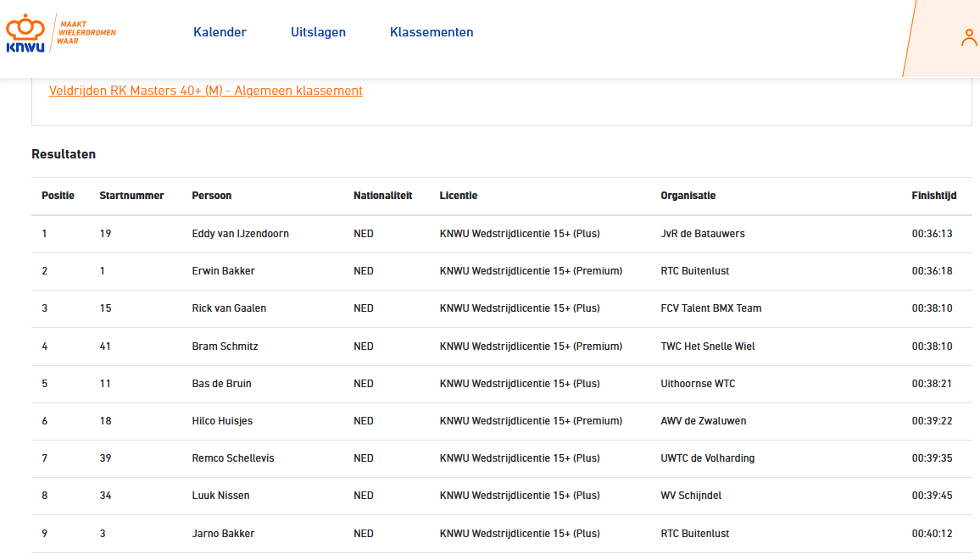Click the Positie column header
This screenshot has width=980, height=560.
click(x=58, y=196)
